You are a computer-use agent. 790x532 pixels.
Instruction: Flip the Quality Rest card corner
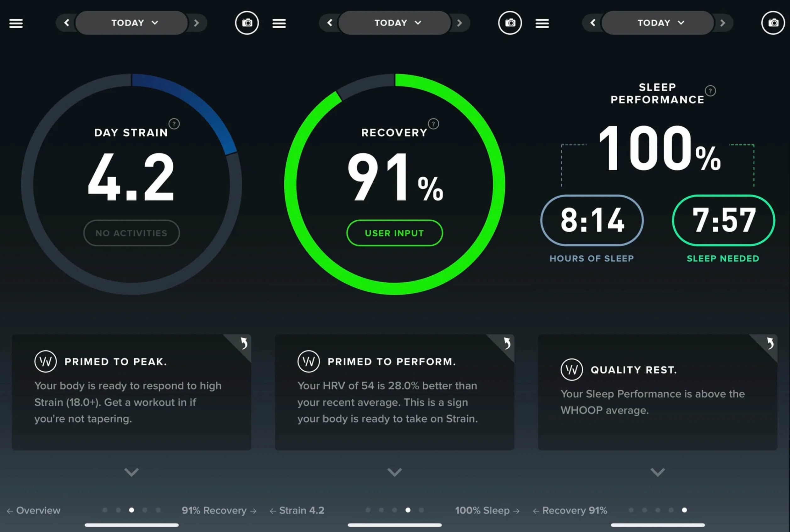tap(770, 343)
